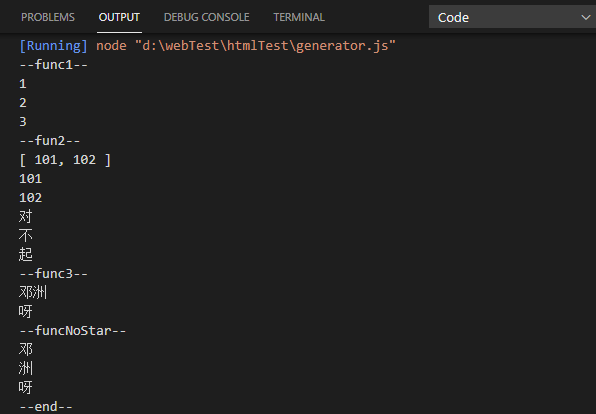This screenshot has width=596, height=414.
Task: Select the OUTPUT panel tab
Action: 119,17
